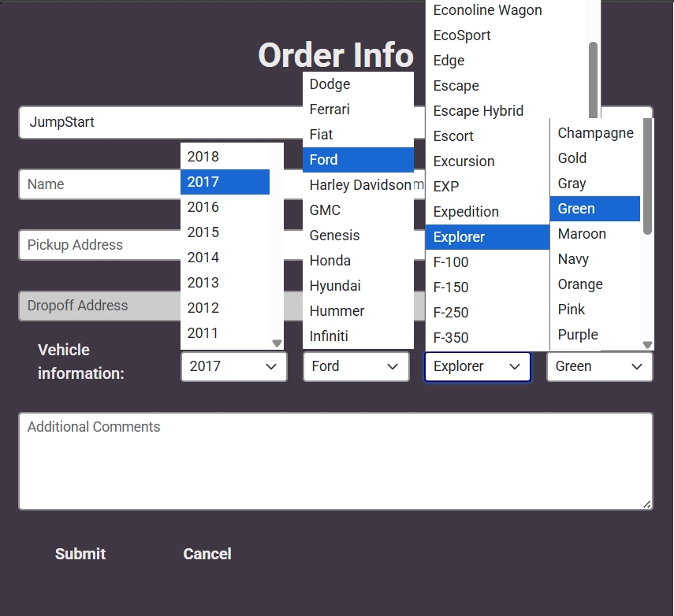Viewport: 674px width, 616px height.
Task: Click the color list scrollbar thumb
Action: pos(648,177)
